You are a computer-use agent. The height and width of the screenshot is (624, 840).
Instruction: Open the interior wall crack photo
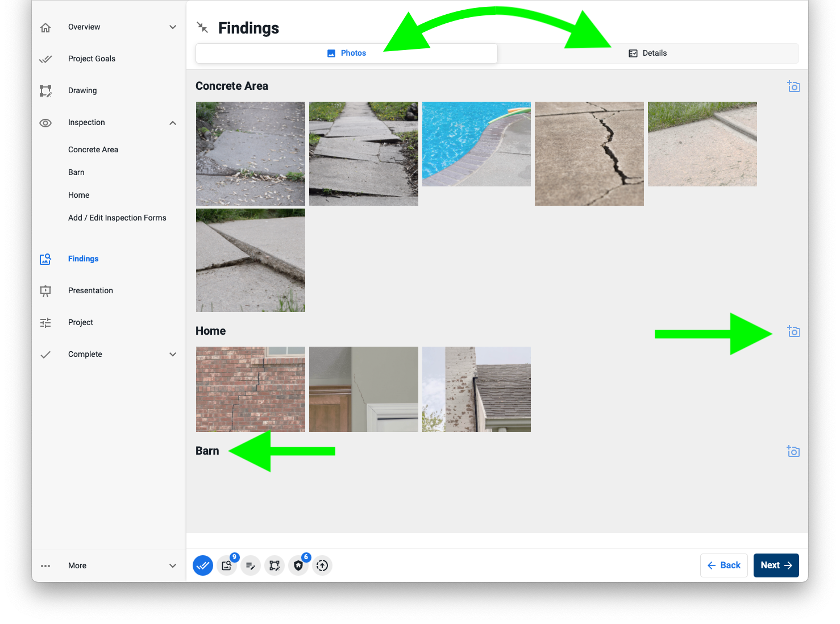point(364,389)
